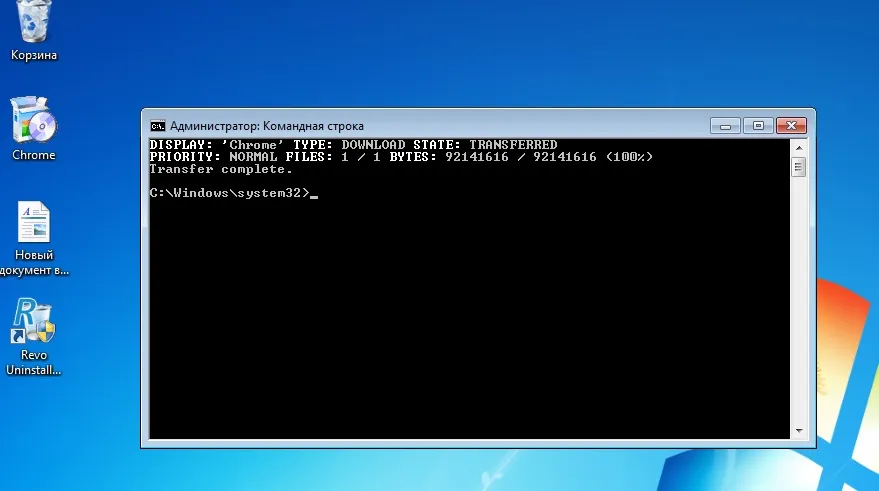Screen dimensions: 879x491
Task: Close the Администратор: Командная строка window
Action: (x=791, y=126)
